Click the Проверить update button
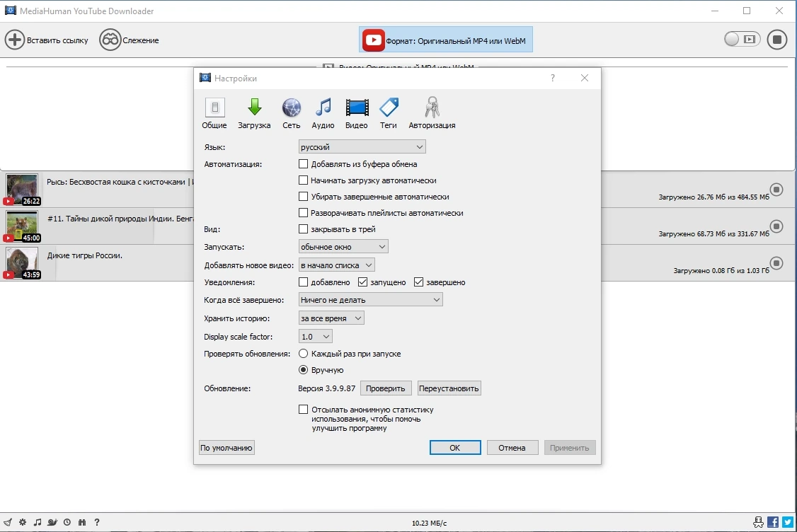The width and height of the screenshot is (797, 532). point(385,388)
